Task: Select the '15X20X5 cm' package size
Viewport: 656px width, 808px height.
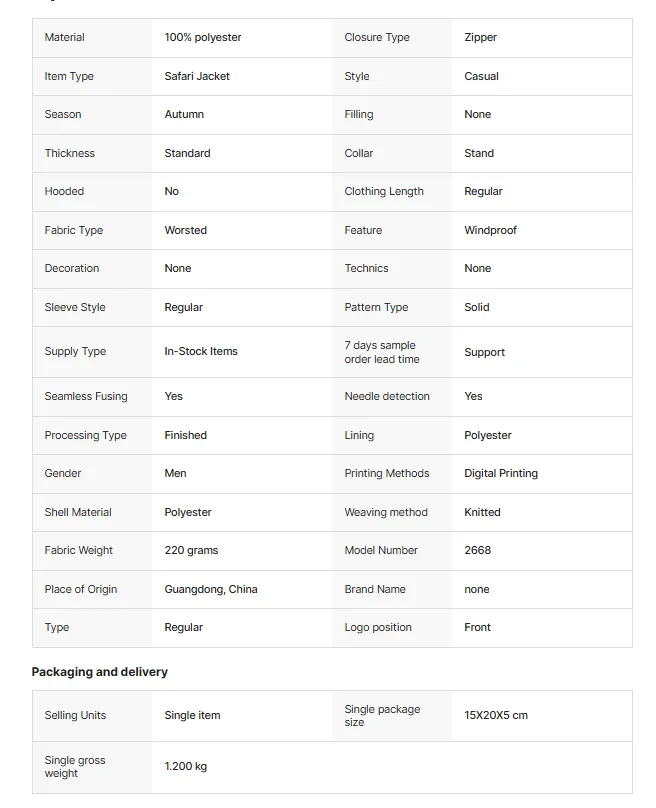Action: (496, 715)
